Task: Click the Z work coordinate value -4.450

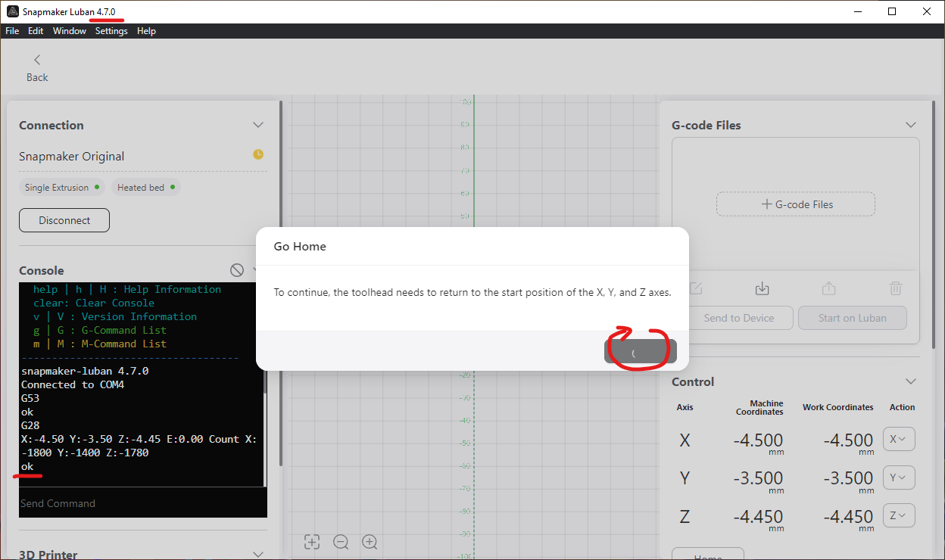Action: tap(847, 517)
